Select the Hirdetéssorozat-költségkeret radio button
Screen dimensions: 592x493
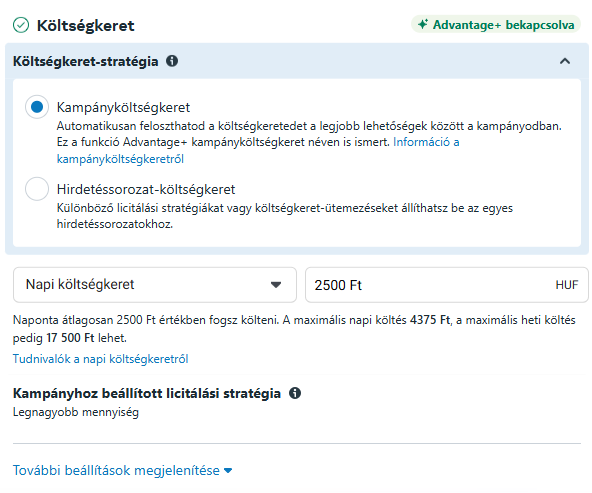(37, 189)
